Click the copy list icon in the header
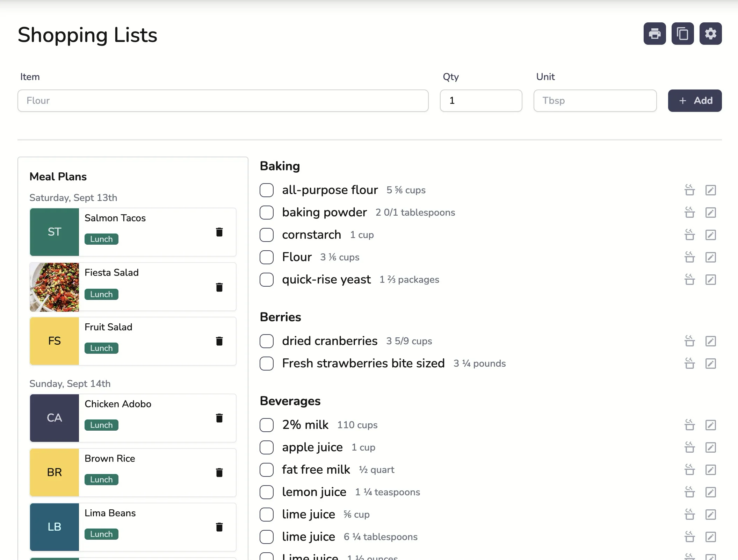 click(682, 34)
